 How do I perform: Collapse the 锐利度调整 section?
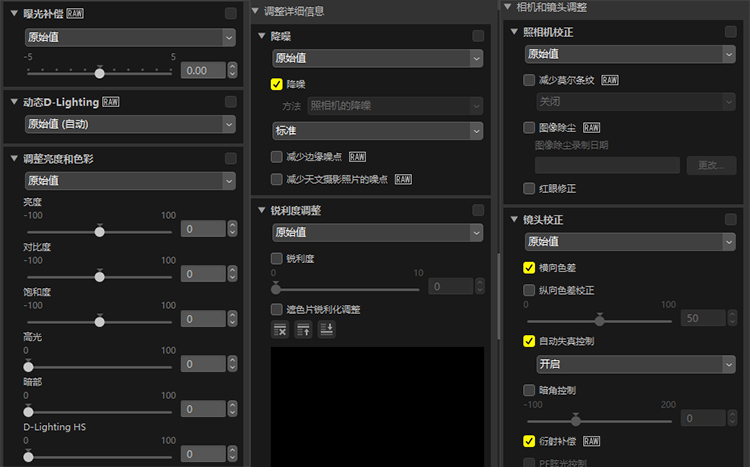coord(262,210)
